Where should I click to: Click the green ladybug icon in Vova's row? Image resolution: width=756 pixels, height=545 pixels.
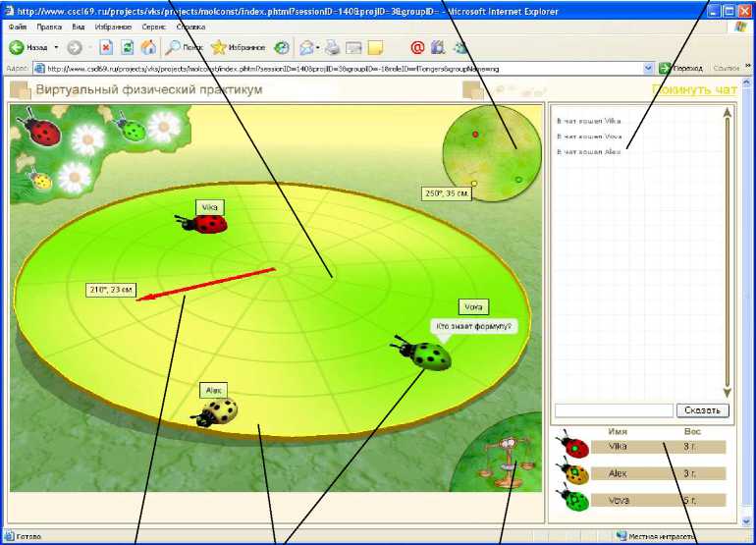click(572, 499)
